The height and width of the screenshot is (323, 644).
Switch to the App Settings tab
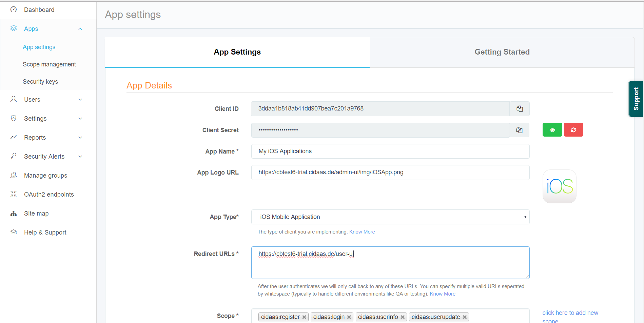tap(237, 52)
